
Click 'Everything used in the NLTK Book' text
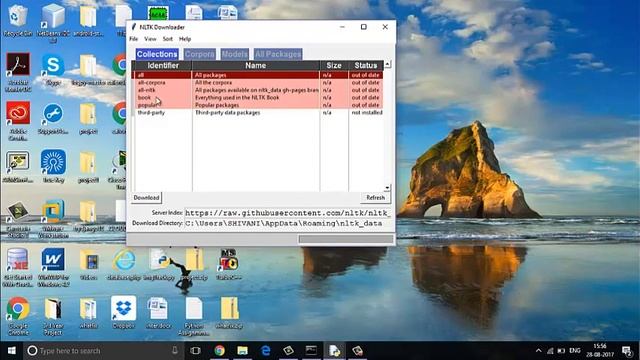(237, 98)
